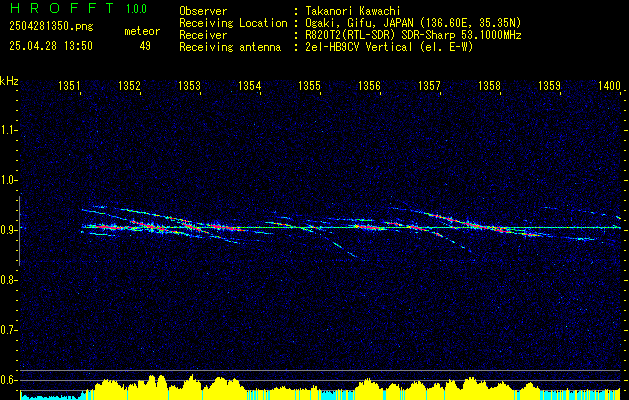Click observer name Takanori Kawachi
The height and width of the screenshot is (400, 629).
point(353,11)
